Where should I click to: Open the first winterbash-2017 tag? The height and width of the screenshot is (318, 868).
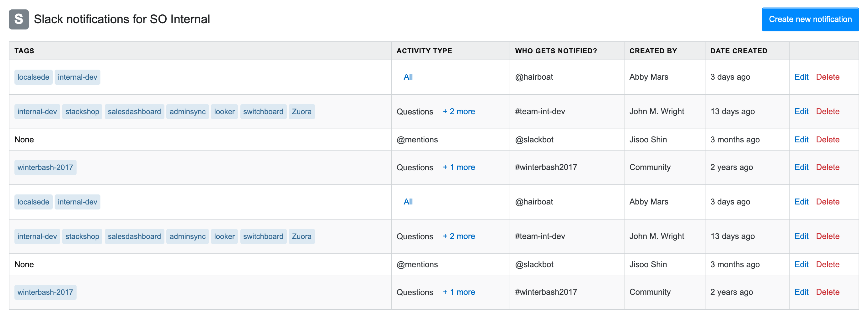pyautogui.click(x=45, y=167)
